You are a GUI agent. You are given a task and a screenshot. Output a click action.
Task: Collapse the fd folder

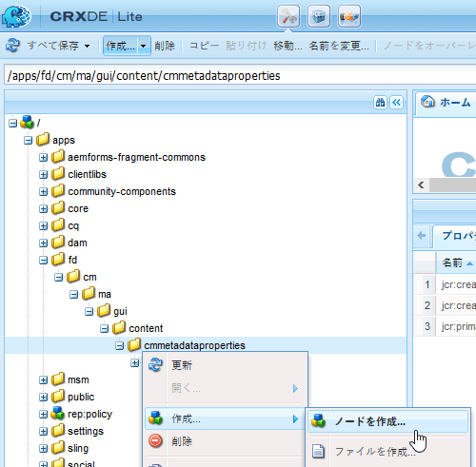[x=43, y=260]
